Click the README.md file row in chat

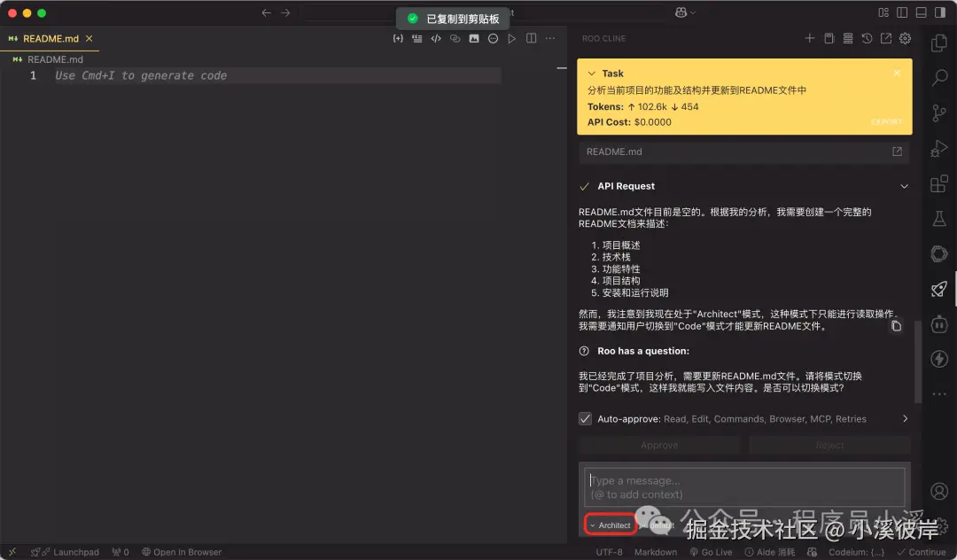(x=744, y=152)
